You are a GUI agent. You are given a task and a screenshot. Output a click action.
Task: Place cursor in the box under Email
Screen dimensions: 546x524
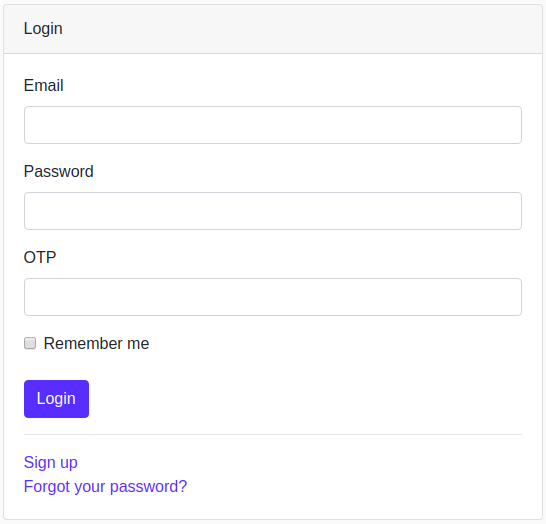pos(273,125)
